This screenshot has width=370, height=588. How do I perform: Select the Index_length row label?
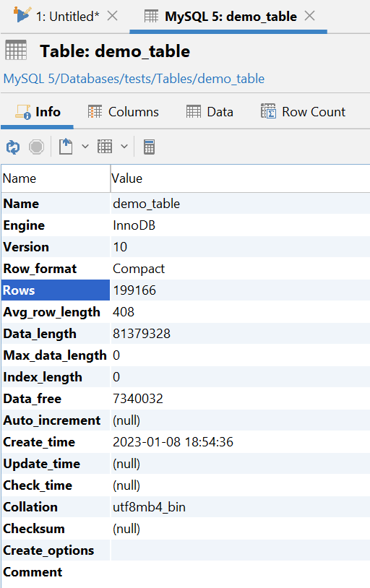(x=43, y=377)
